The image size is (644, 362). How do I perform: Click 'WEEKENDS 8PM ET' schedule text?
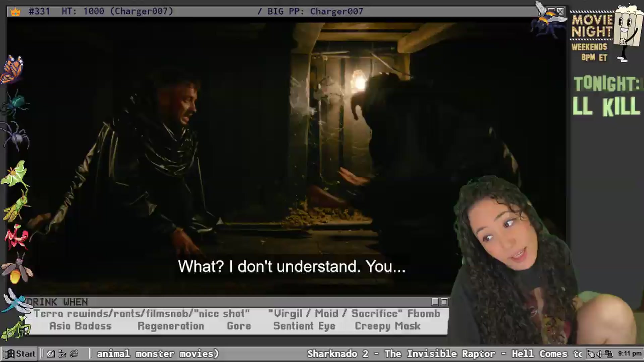click(x=590, y=52)
